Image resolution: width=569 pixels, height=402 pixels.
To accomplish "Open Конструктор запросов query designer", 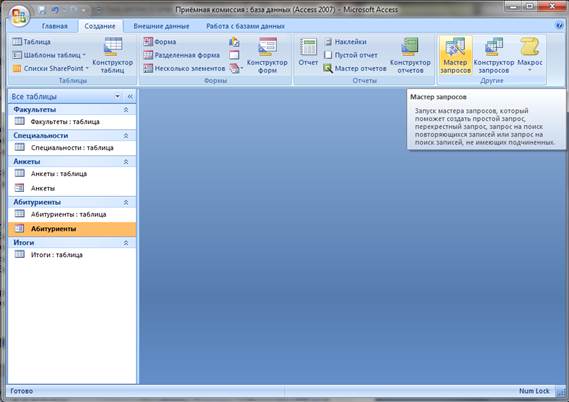I will coord(494,55).
